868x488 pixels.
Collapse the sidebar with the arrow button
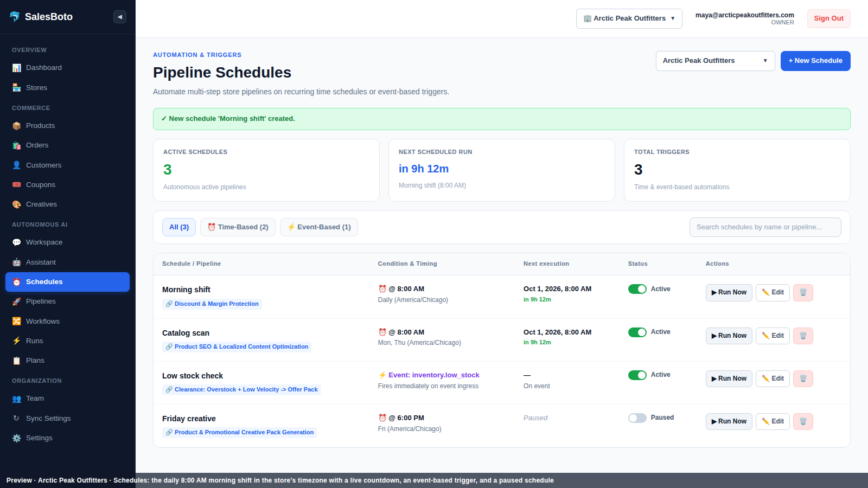pos(120,17)
